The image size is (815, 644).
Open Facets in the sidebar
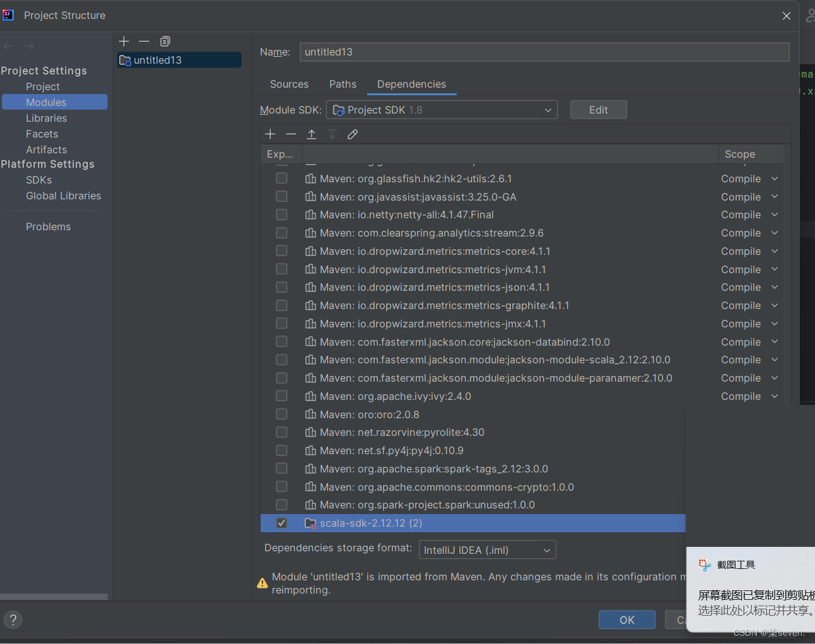click(42, 134)
